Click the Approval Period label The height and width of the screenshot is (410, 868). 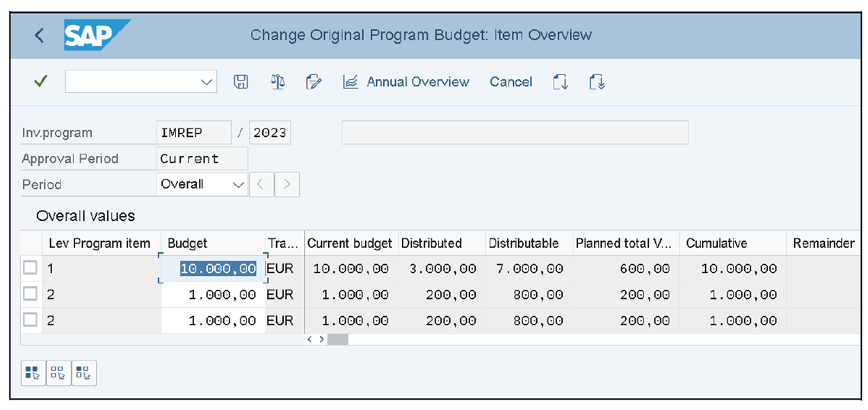[70, 158]
